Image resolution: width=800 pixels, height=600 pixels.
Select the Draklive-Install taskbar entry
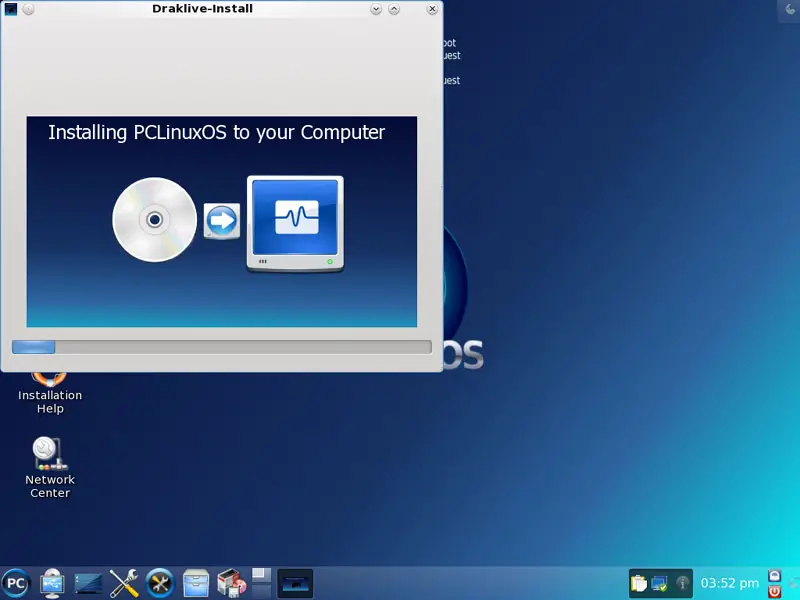tap(295, 583)
